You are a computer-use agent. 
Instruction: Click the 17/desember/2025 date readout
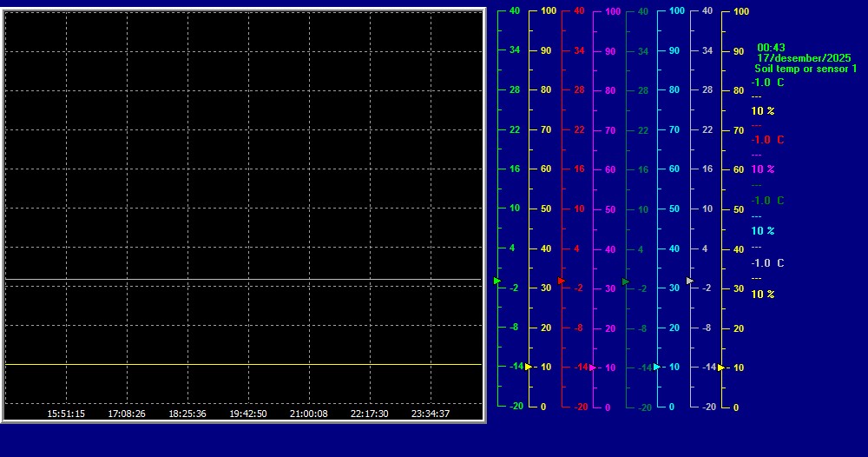point(804,57)
